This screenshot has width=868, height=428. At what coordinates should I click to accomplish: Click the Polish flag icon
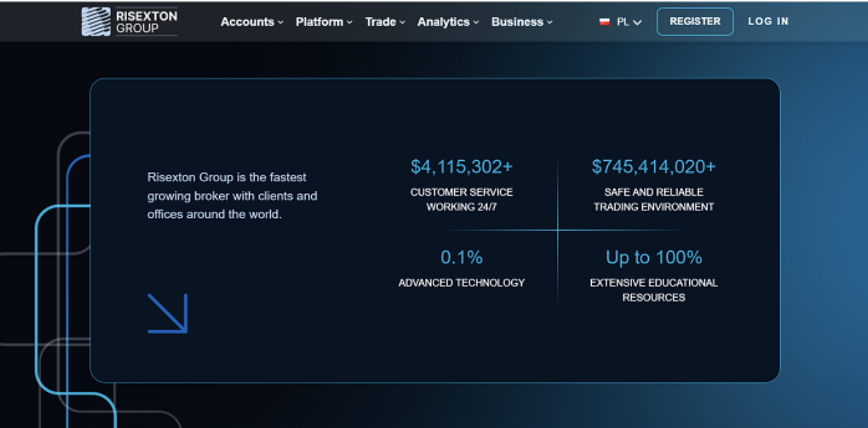click(604, 22)
